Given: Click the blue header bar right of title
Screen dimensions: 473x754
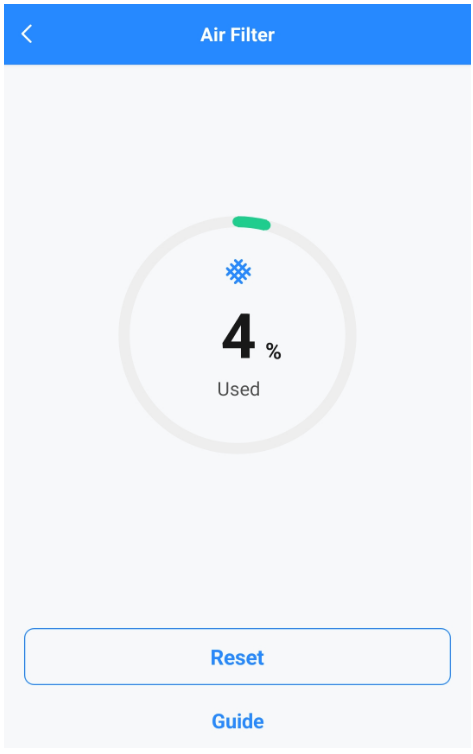Looking at the screenshot, I should pos(373,34).
